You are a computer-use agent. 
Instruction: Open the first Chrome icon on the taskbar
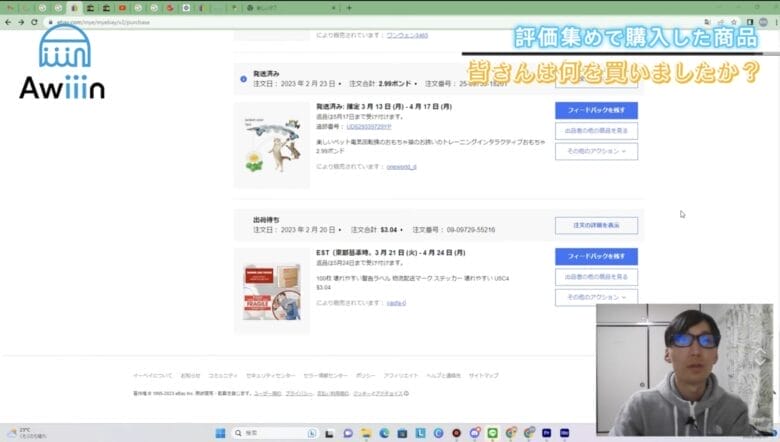[x=510, y=433]
